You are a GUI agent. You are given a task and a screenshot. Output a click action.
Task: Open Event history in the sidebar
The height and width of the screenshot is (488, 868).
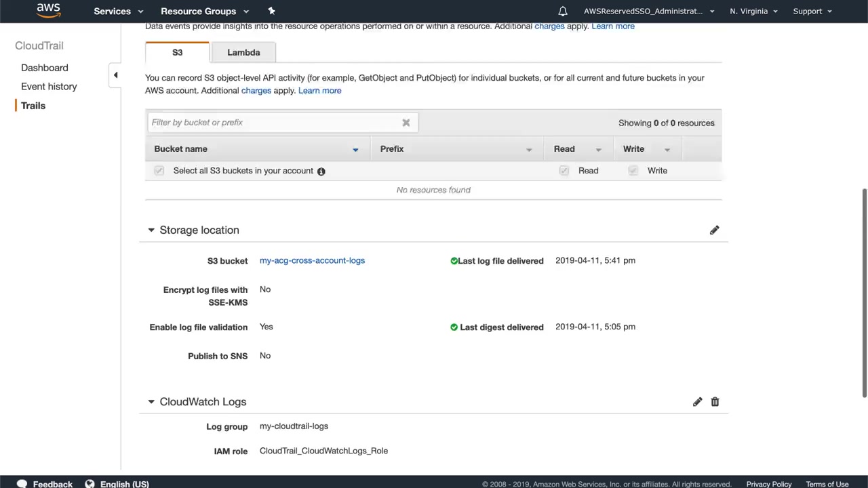pos(49,87)
